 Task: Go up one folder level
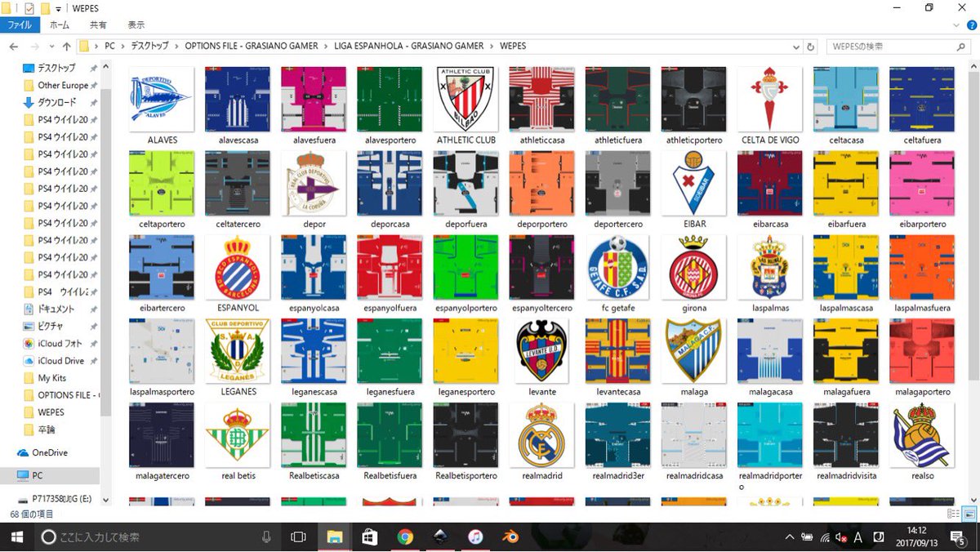coord(66,47)
